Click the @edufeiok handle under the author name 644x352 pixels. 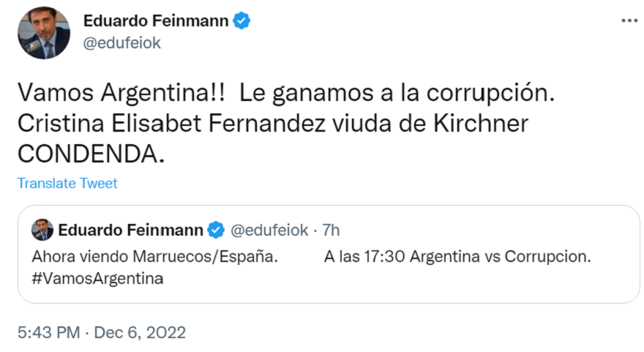122,42
